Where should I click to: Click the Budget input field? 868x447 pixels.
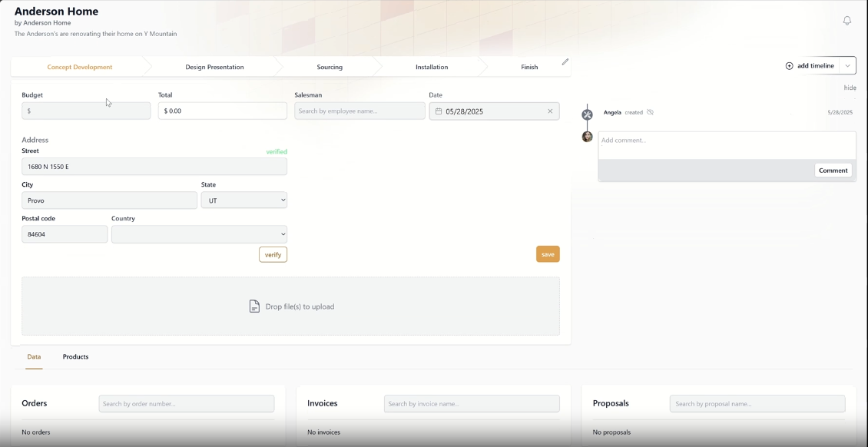pos(86,111)
